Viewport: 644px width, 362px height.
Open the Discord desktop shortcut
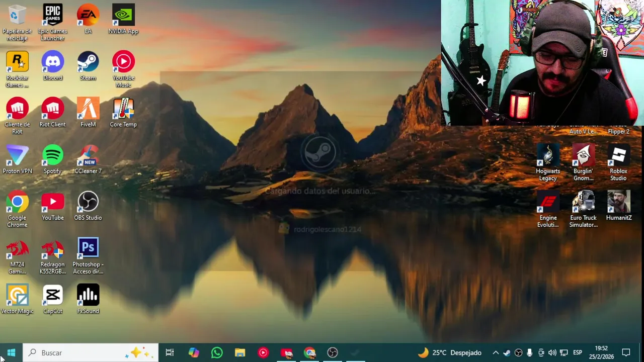52,66
